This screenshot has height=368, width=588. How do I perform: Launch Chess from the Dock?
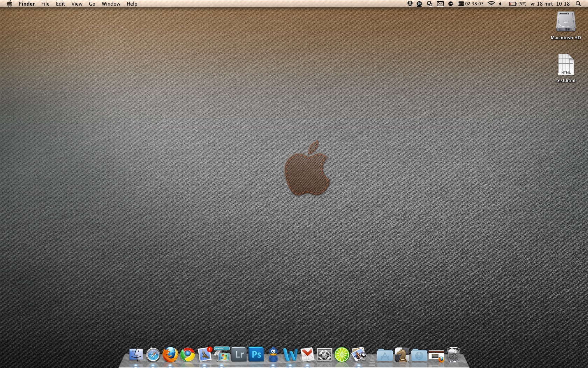[x=402, y=355]
